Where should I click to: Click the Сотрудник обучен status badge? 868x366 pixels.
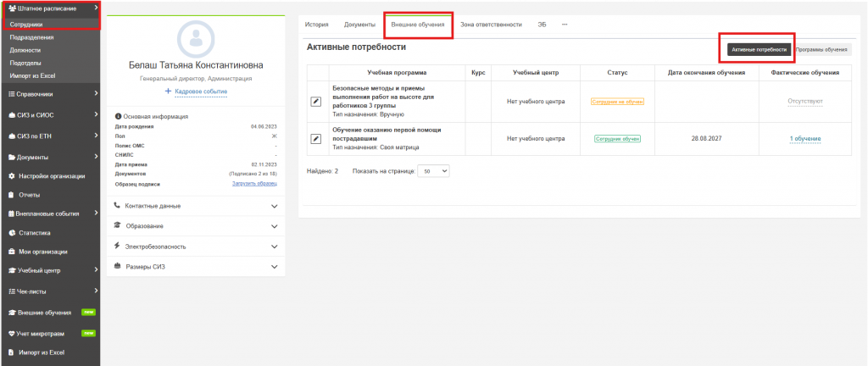pyautogui.click(x=617, y=139)
